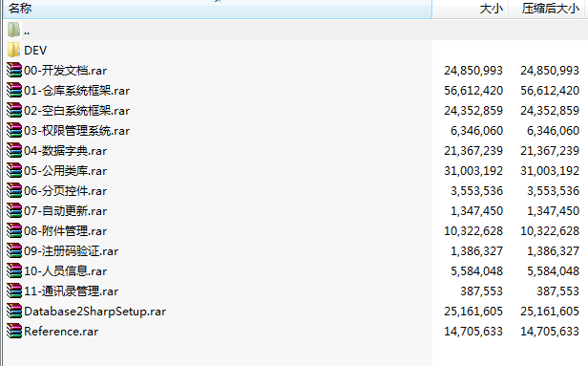Screen dimensions: 588x366
Task: Click the RAR icon for 09-注册码验证.rar
Action: (14, 250)
